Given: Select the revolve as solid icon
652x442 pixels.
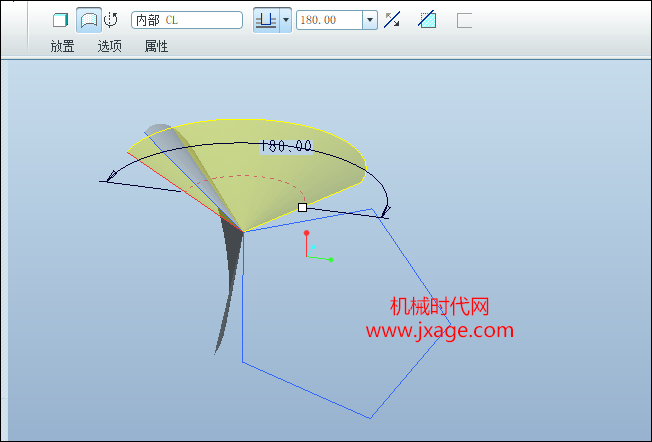Looking at the screenshot, I should [x=60, y=20].
